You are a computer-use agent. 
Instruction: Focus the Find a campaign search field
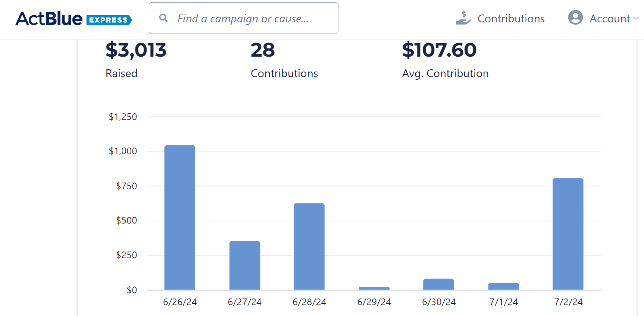(250, 18)
